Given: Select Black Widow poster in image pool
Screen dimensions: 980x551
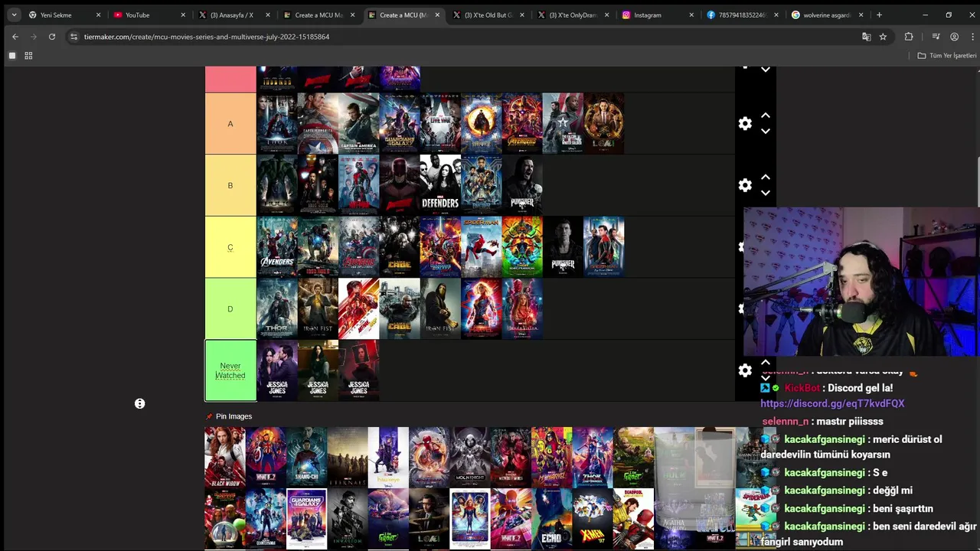Looking at the screenshot, I should [x=225, y=458].
